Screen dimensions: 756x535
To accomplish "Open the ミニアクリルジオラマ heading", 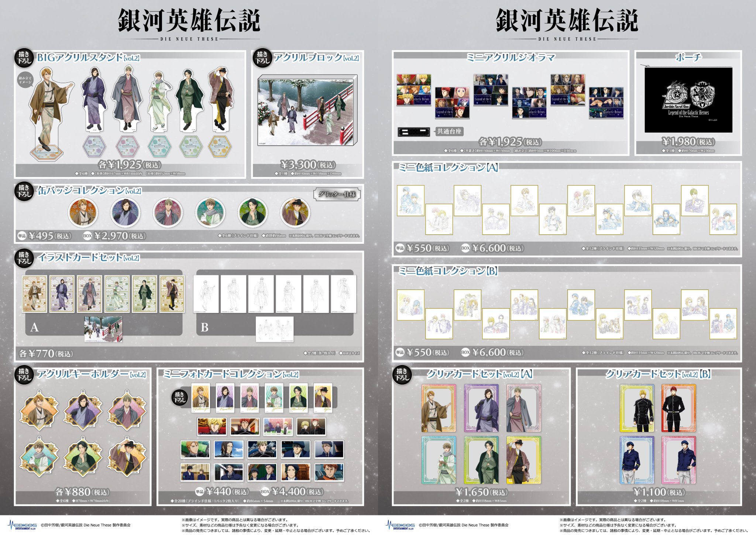I will point(511,58).
